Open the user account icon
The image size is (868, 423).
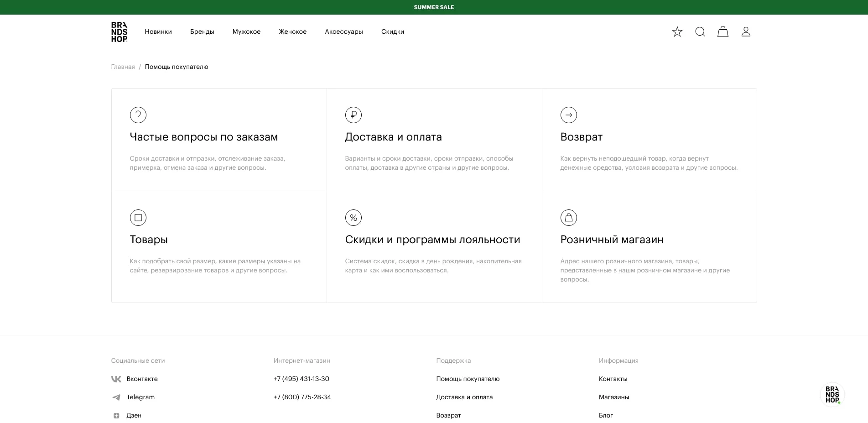tap(746, 31)
